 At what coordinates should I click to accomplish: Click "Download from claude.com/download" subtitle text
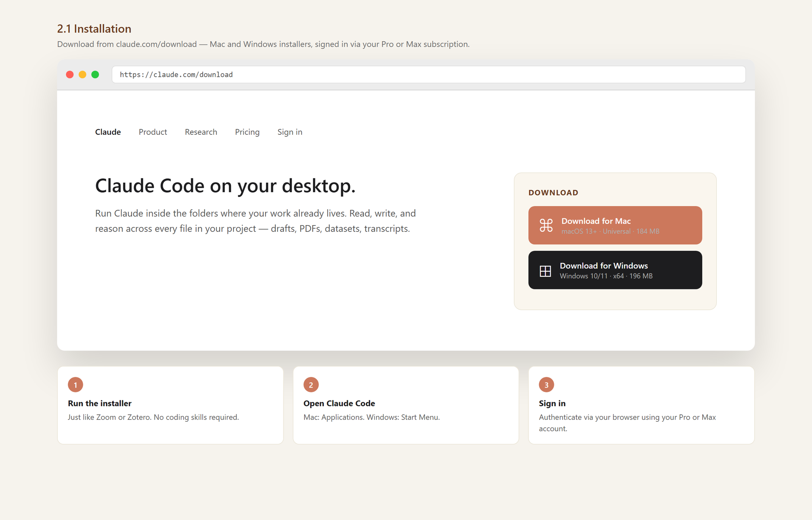[263, 44]
